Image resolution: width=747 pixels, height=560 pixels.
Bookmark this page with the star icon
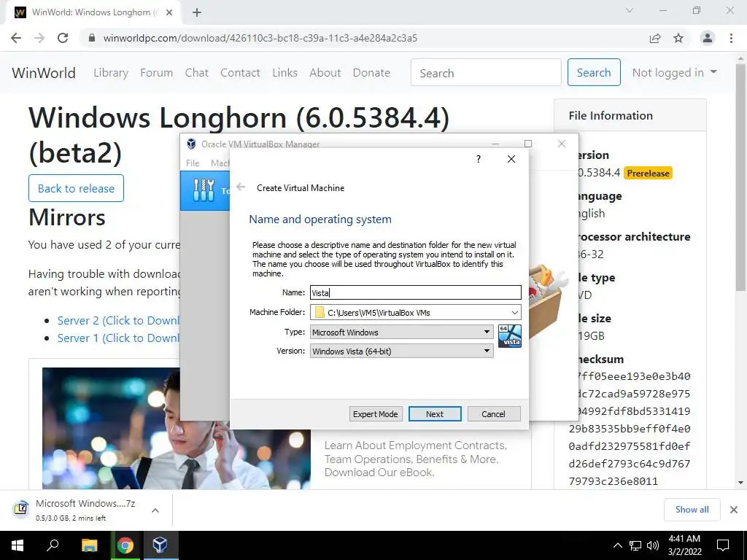pos(678,38)
